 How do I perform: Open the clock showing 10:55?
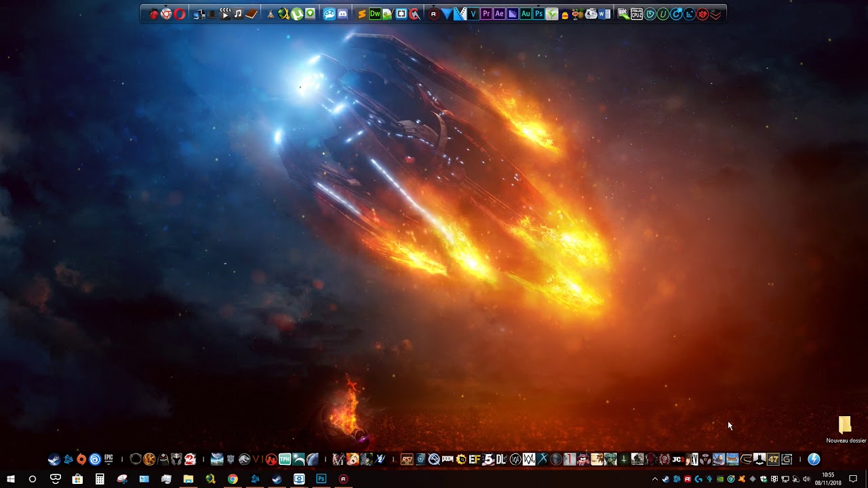point(828,479)
